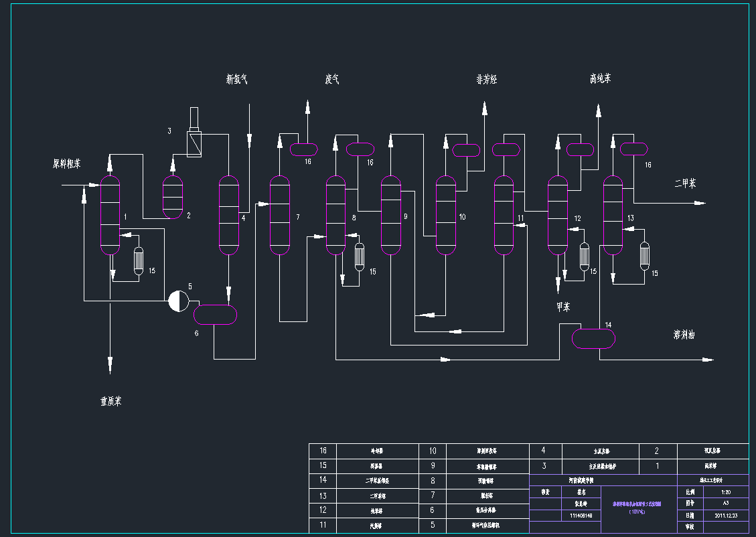This screenshot has width=756, height=537.
Task: Click the small vessel numbered 2
Action: (173, 197)
